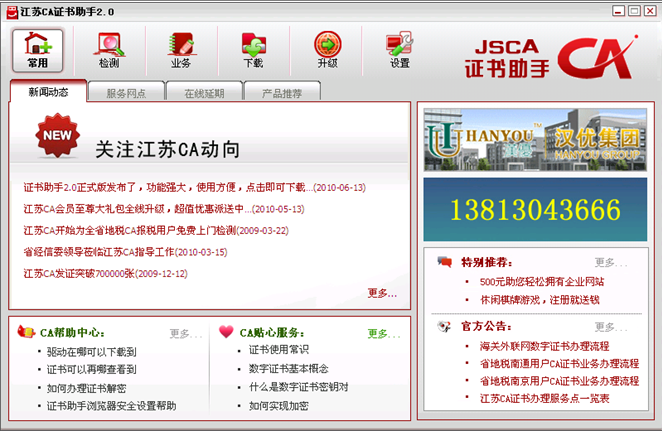Viewport: 662px width, 432px height.
Task: Open news 江苏CA会员至尊大礼包全线升级
Action: 164,209
